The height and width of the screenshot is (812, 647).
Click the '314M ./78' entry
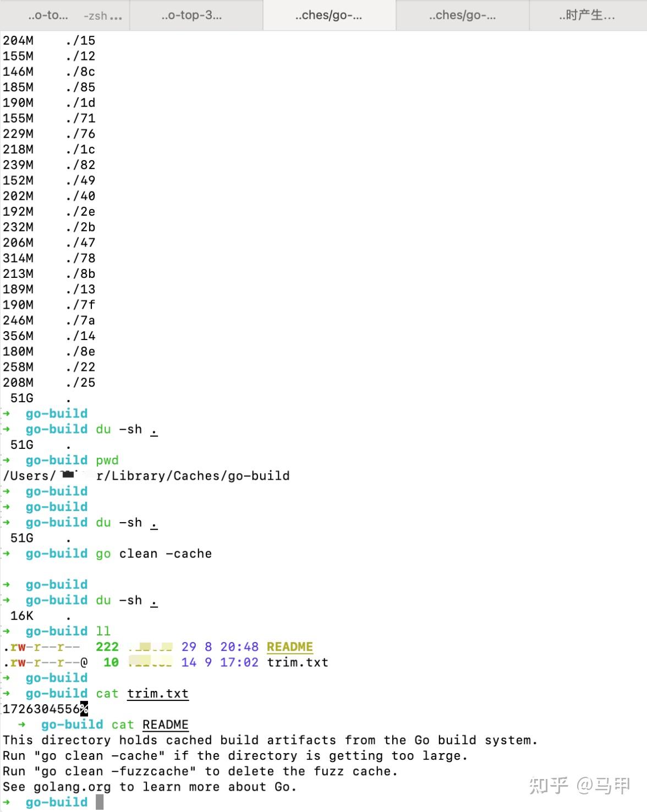click(x=49, y=258)
